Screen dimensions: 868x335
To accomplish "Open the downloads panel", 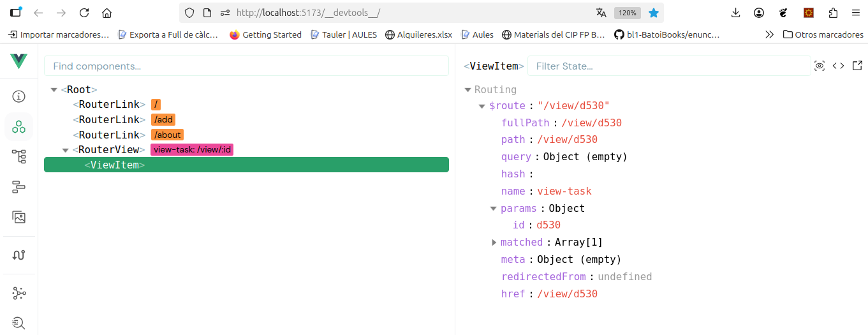I will pyautogui.click(x=735, y=13).
